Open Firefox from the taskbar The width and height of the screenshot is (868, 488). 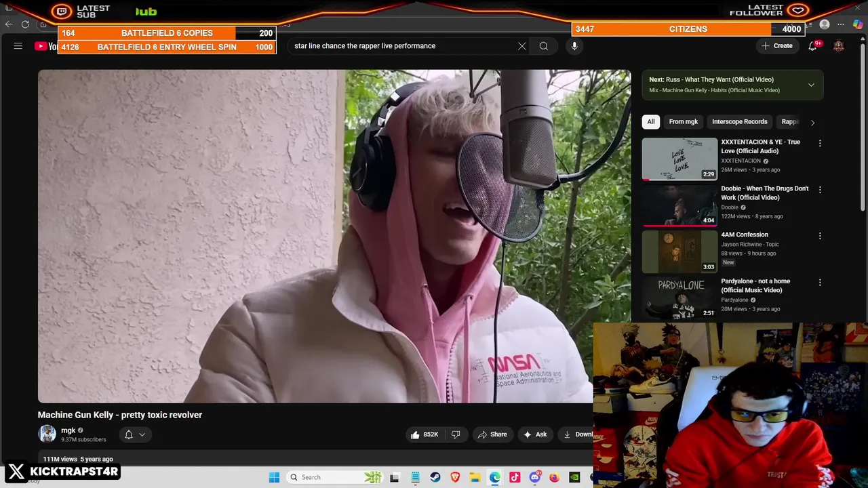point(554,477)
